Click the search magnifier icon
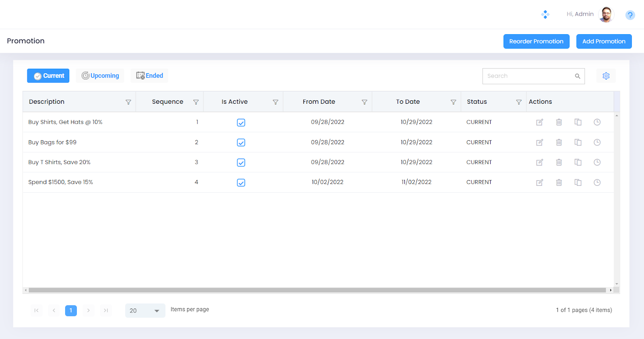The height and width of the screenshot is (339, 644). coord(577,76)
